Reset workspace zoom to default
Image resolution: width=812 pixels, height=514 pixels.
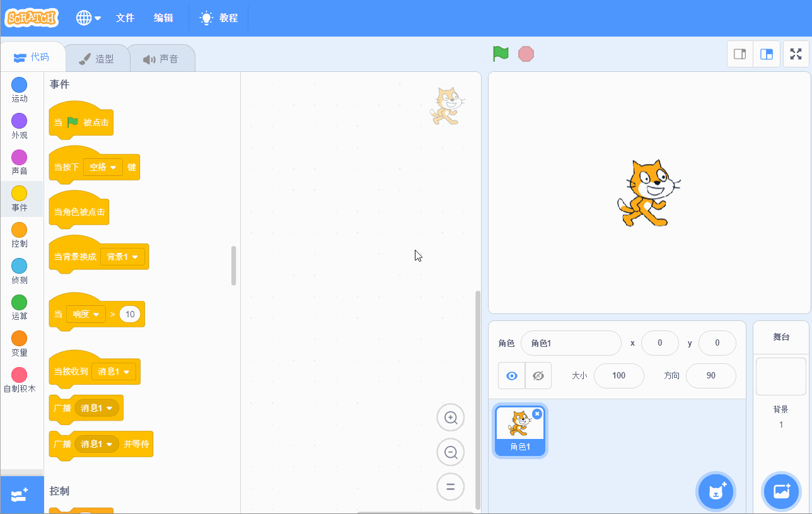coord(451,487)
